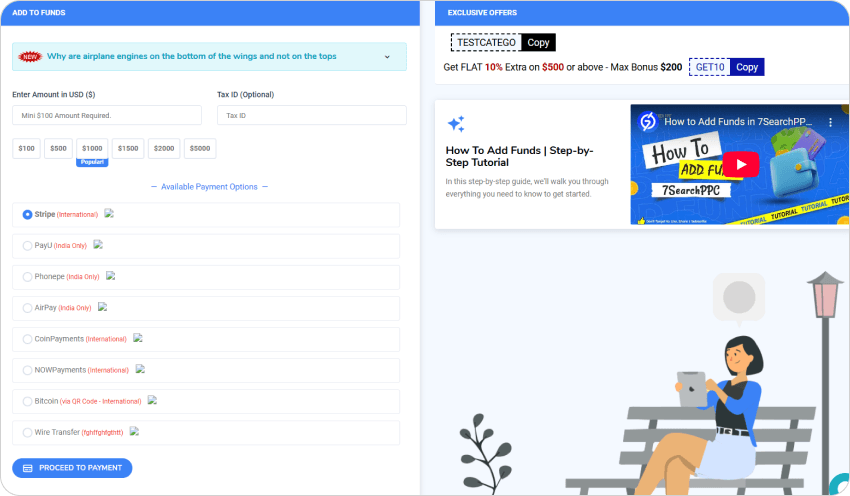The height and width of the screenshot is (496, 850).
Task: Click the airplane engines announcement text
Action: pos(191,56)
